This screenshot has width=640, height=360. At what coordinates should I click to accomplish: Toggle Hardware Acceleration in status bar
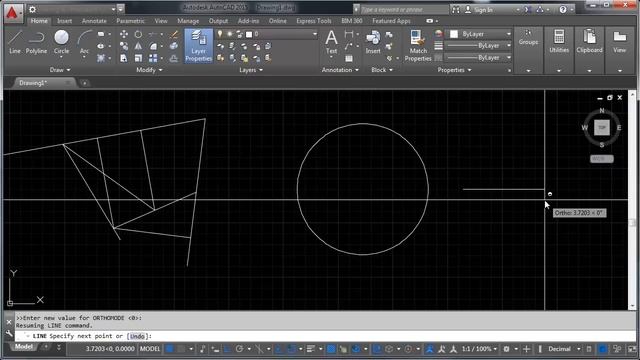pyautogui.click(x=602, y=349)
